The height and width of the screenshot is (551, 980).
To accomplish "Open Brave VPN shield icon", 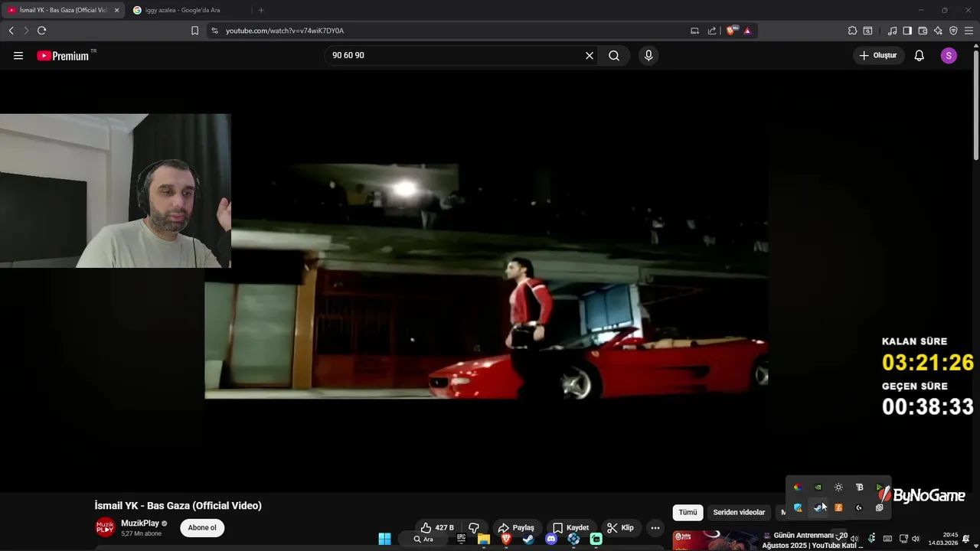I will coord(953,31).
